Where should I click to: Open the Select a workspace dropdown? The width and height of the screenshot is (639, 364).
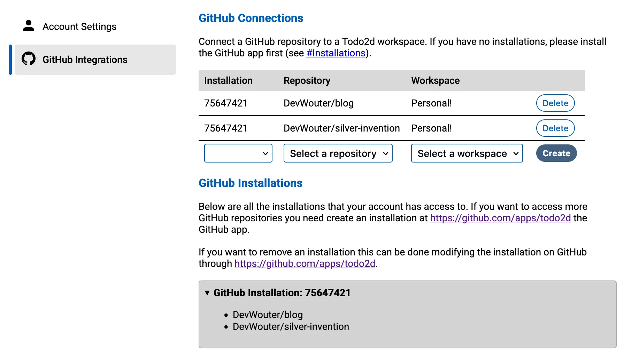tap(467, 153)
